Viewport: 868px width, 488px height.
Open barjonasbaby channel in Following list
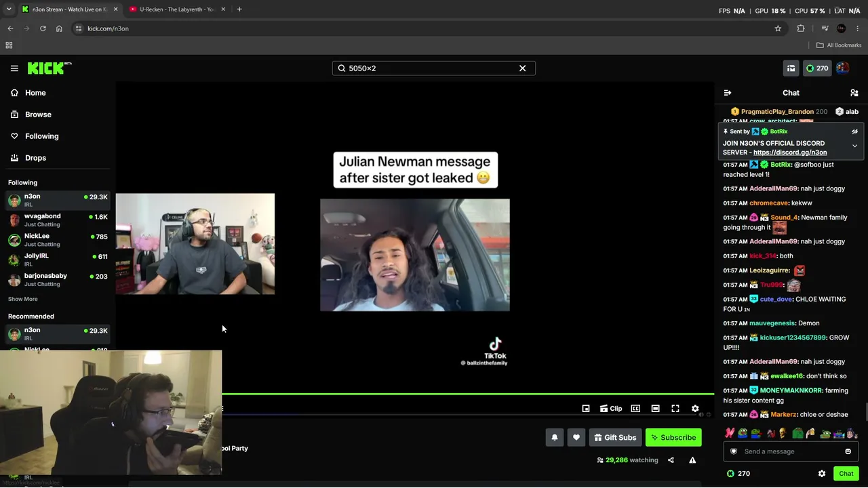58,280
